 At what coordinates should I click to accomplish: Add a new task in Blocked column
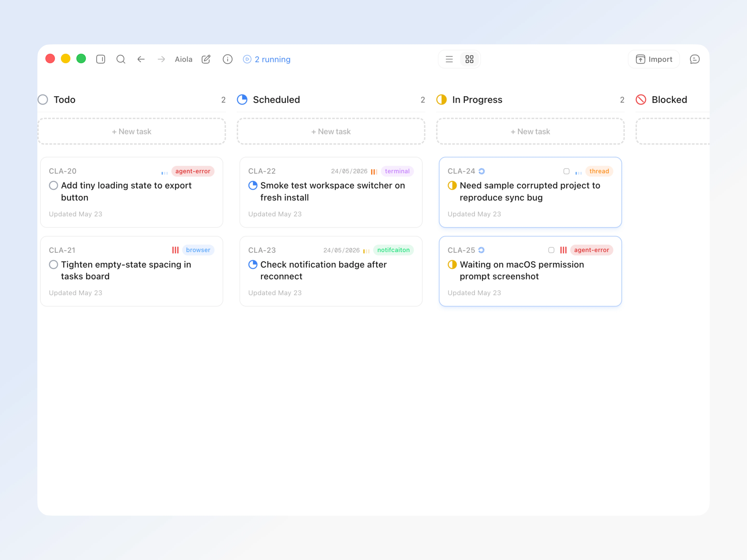click(673, 131)
